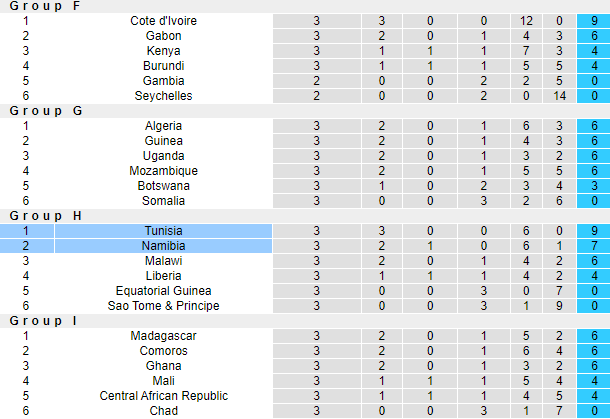Click the Cote d'Ivoire team name

coord(163,21)
